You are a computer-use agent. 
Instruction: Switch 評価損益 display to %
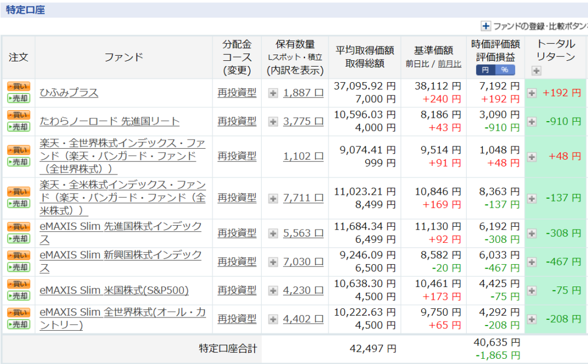coord(505,70)
